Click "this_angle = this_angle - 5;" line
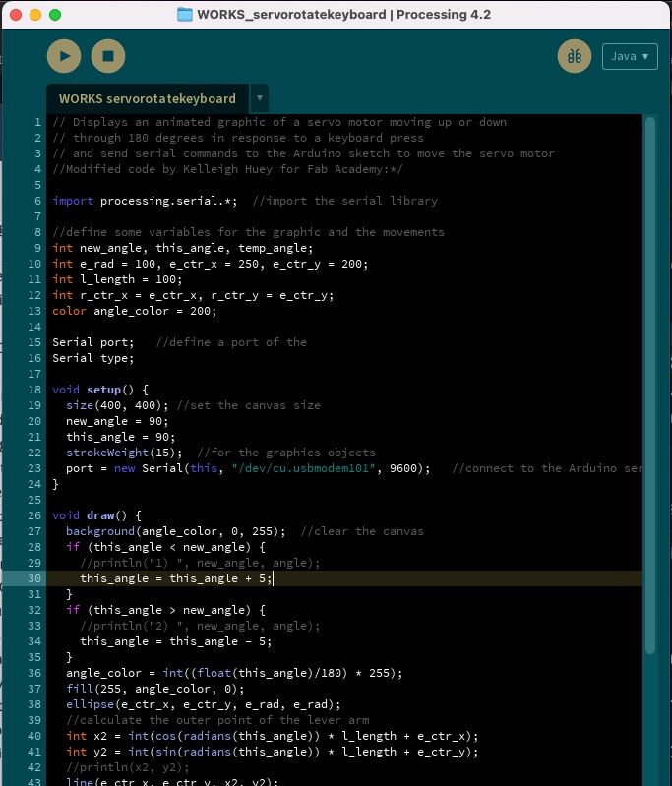Image resolution: width=672 pixels, height=786 pixels. click(176, 641)
